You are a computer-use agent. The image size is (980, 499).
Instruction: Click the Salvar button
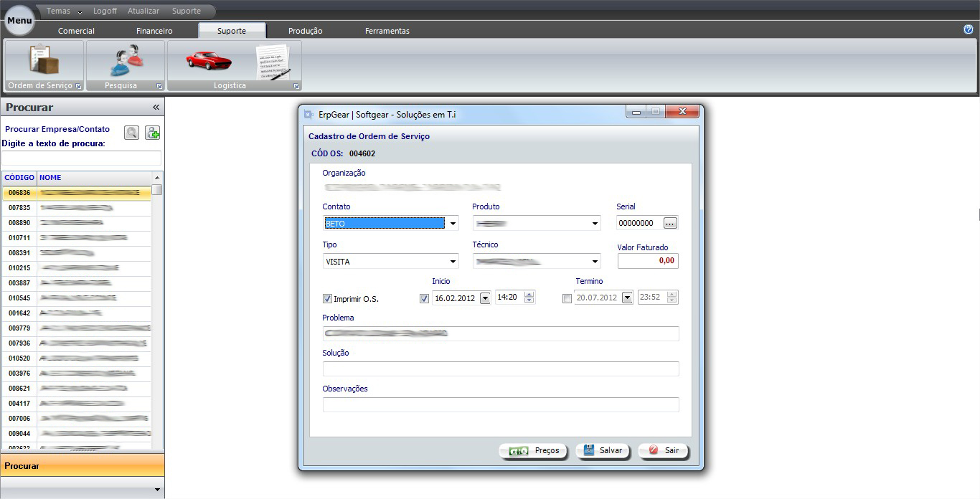tap(603, 451)
